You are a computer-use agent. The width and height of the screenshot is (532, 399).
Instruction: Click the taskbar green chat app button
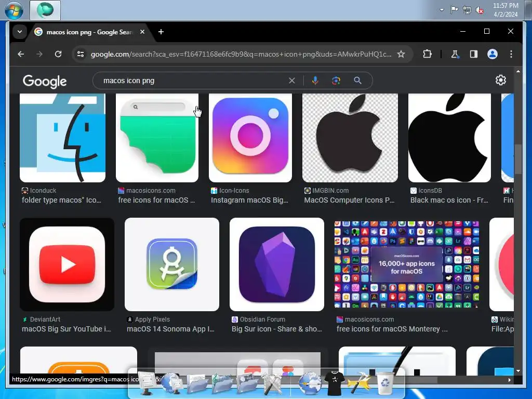(45, 10)
